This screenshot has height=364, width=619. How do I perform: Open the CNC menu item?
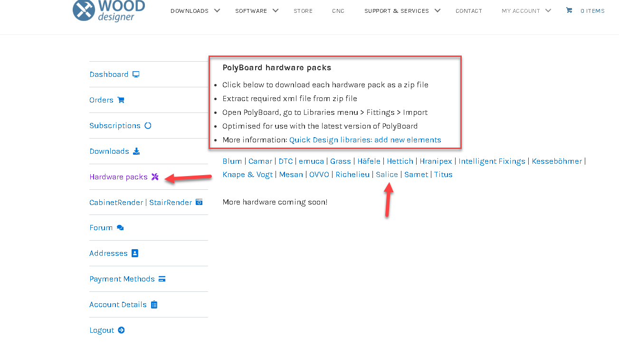[x=338, y=11]
